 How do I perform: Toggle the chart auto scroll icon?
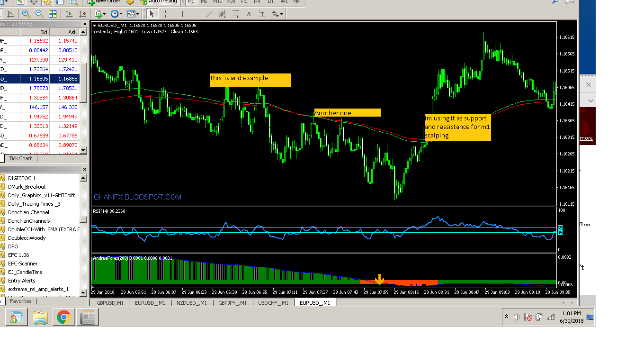pos(70,14)
